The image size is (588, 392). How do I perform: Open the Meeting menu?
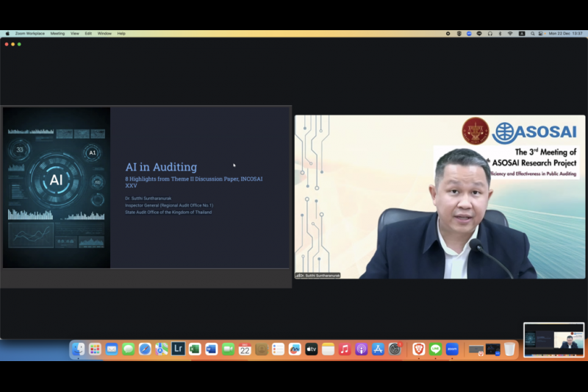[x=57, y=34]
